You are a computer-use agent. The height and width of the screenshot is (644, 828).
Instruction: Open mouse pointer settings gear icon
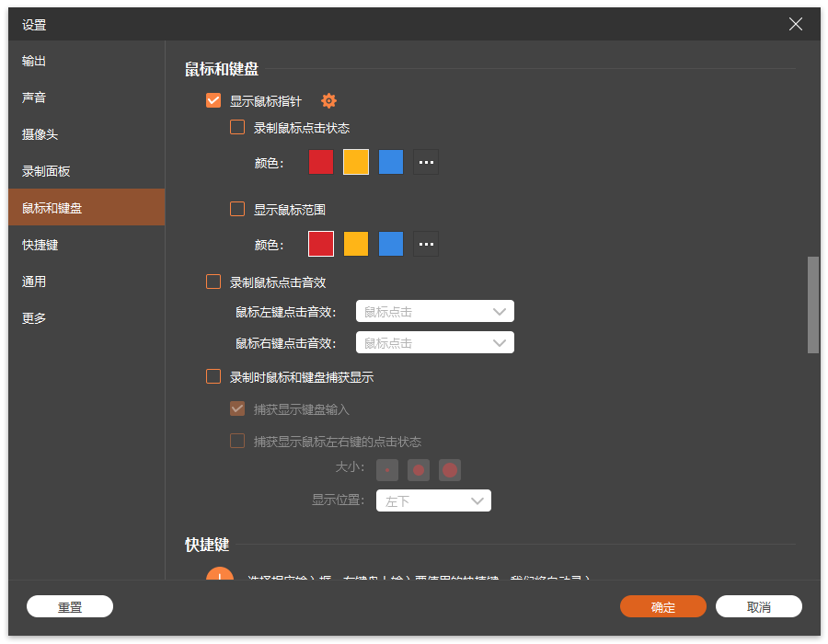click(x=328, y=101)
